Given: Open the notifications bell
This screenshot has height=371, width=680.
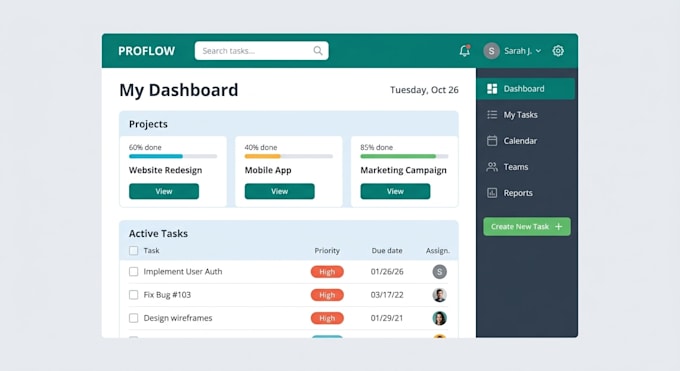Looking at the screenshot, I should click(464, 51).
